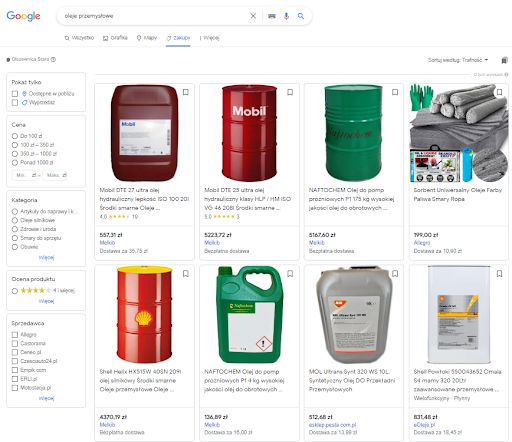Clear the search query with X
This screenshot has height=442, width=512.
(253, 16)
